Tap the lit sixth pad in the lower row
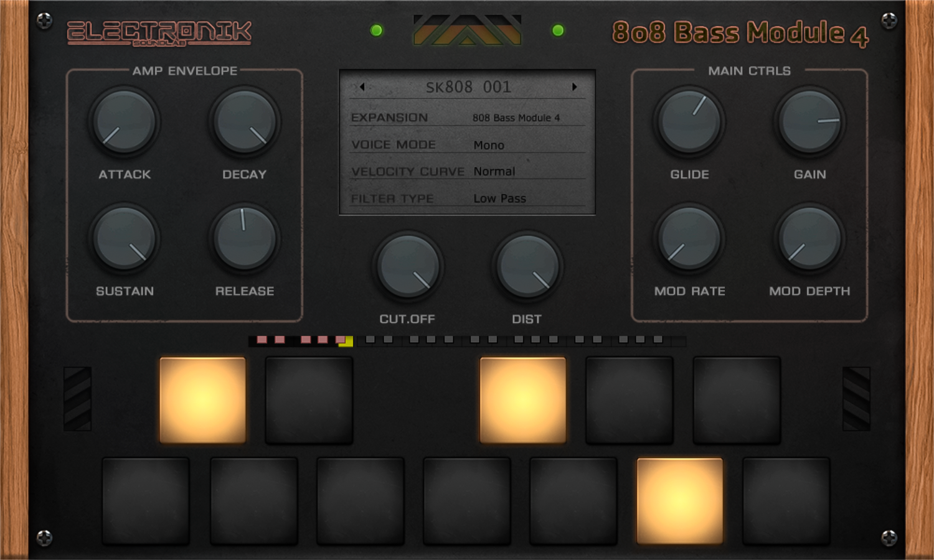934x560 pixels. pos(680,502)
